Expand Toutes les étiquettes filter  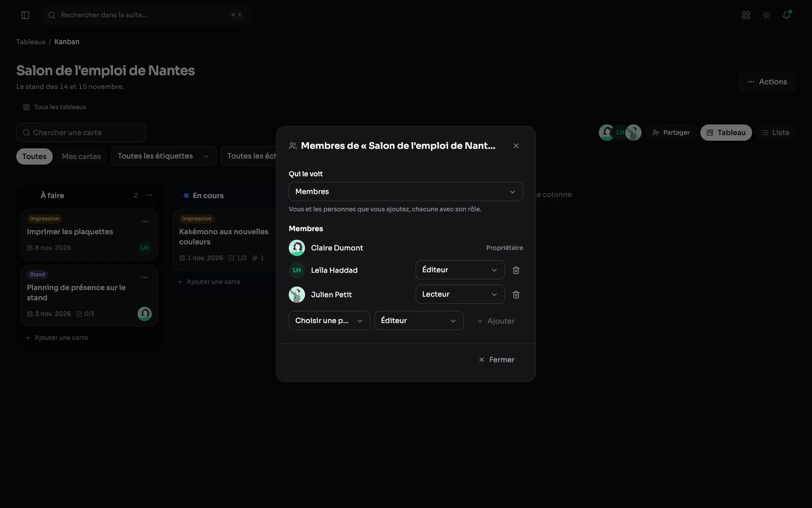(x=164, y=156)
